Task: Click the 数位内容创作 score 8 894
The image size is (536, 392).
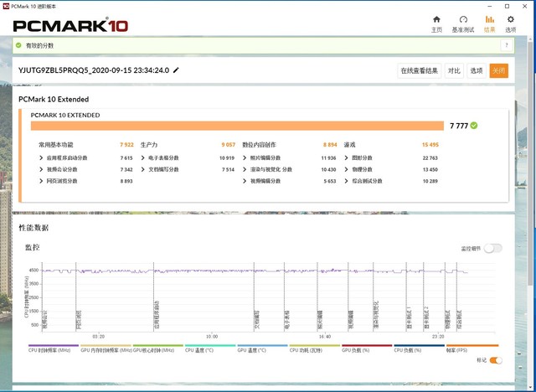Action: pos(330,145)
